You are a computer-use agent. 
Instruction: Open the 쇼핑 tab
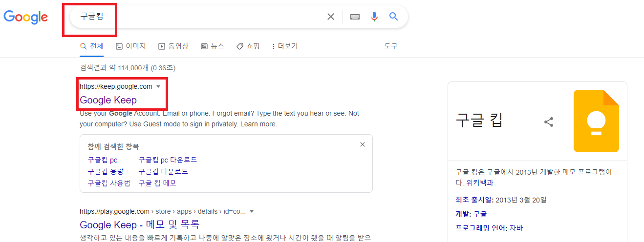(x=248, y=46)
